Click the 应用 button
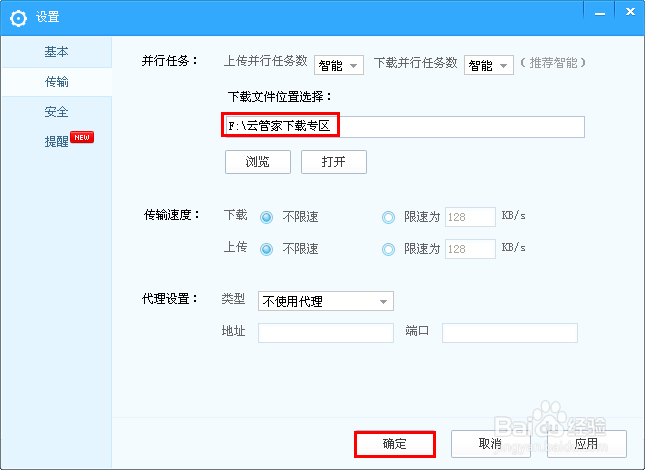Screen dimensions: 645x470 pos(587,444)
